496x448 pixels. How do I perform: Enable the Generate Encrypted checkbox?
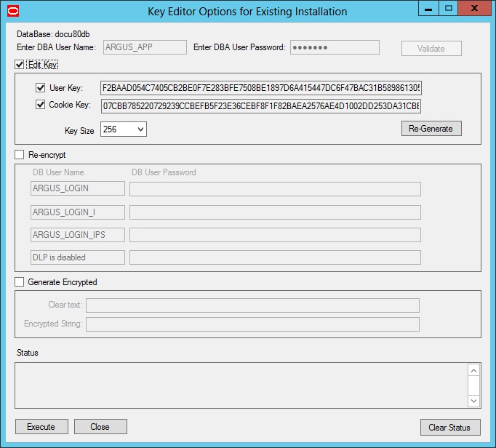[x=20, y=282]
